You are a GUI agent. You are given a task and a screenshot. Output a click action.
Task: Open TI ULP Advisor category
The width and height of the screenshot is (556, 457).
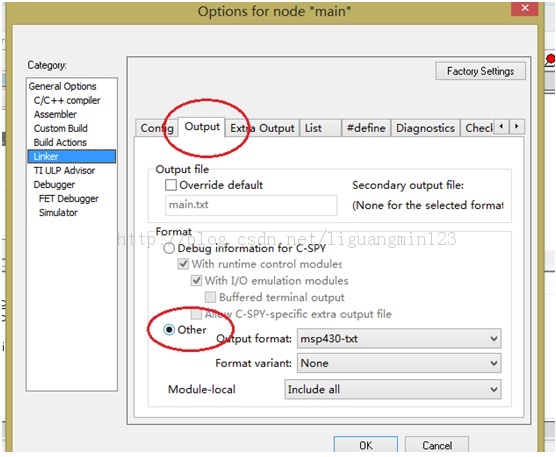click(64, 171)
